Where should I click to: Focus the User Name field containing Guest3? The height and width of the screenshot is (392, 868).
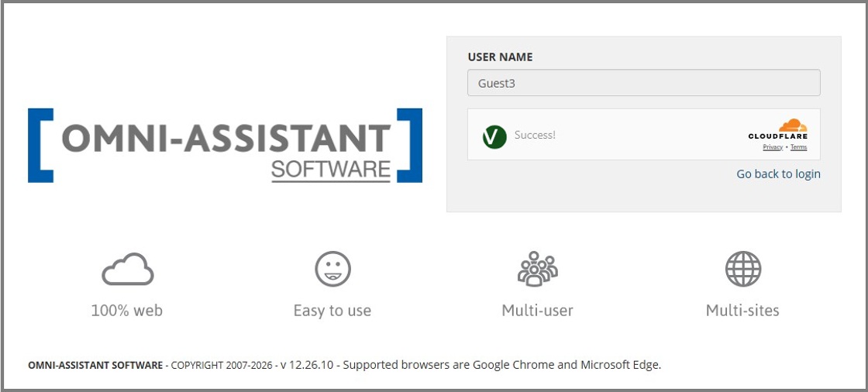(x=644, y=82)
